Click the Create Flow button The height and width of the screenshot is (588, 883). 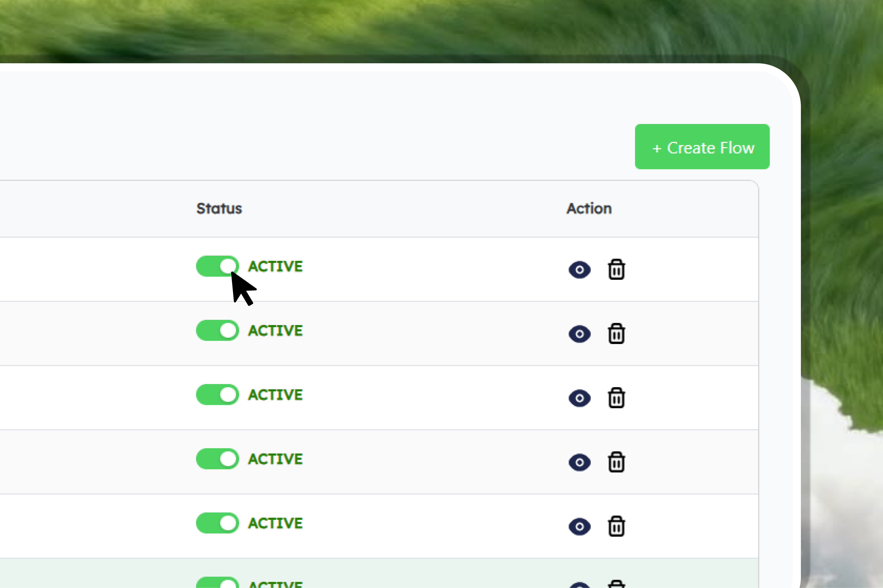[702, 147]
